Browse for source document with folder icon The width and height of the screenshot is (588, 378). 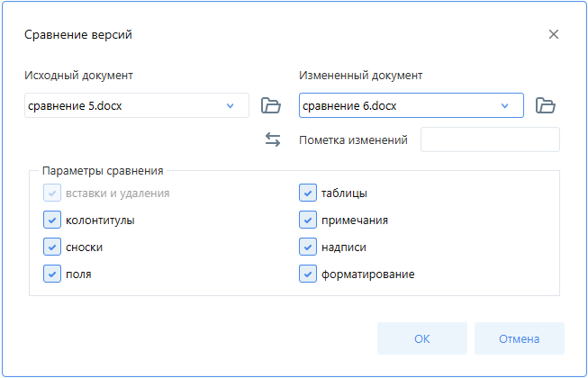click(x=271, y=105)
